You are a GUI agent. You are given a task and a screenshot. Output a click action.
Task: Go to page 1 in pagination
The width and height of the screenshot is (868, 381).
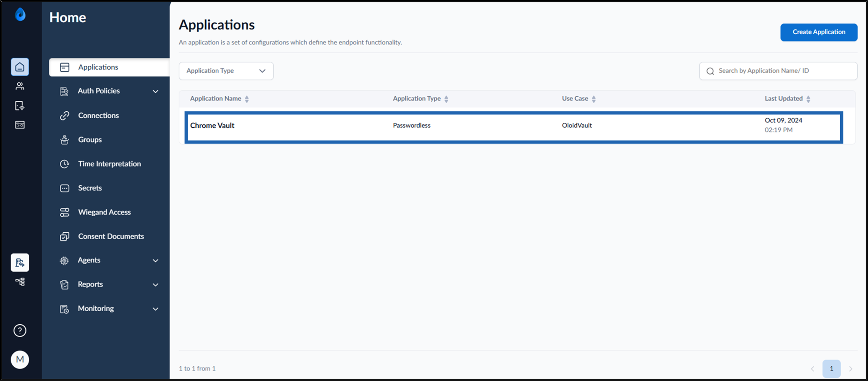(831, 369)
